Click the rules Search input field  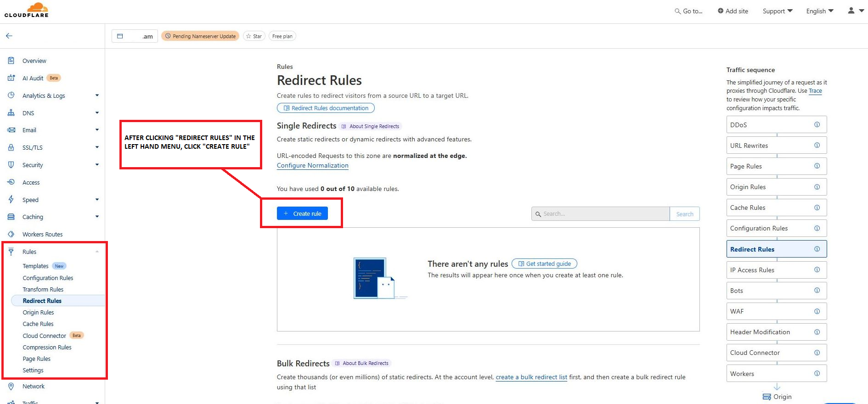(x=600, y=214)
